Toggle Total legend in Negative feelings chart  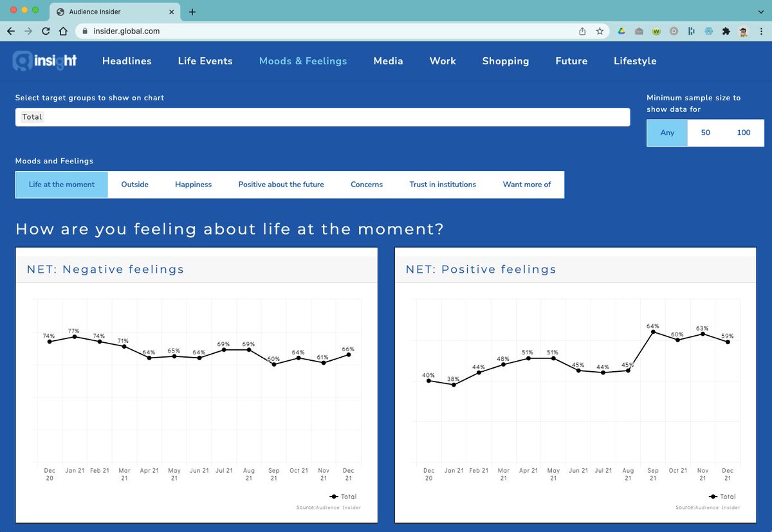(x=343, y=497)
